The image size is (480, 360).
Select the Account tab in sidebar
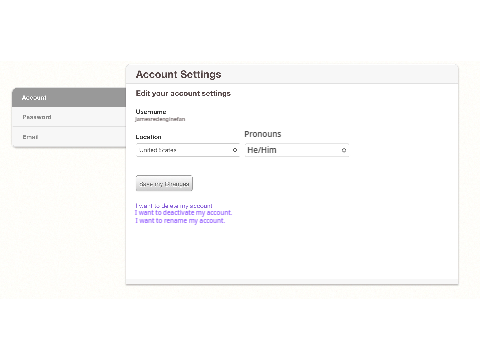point(69,98)
